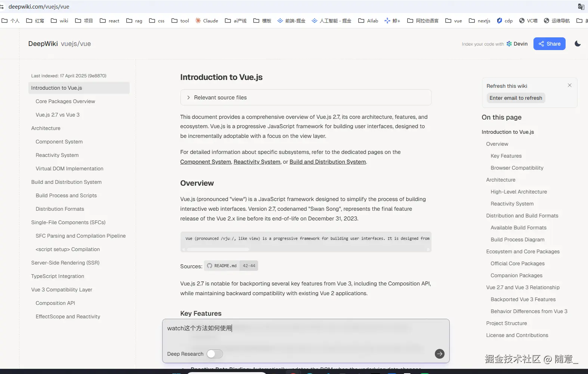The width and height of the screenshot is (588, 374).
Task: Click Enter email to refresh button
Action: pos(516,98)
